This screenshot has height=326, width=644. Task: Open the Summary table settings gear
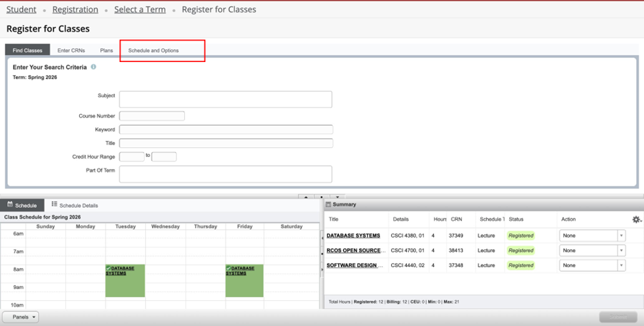(636, 219)
